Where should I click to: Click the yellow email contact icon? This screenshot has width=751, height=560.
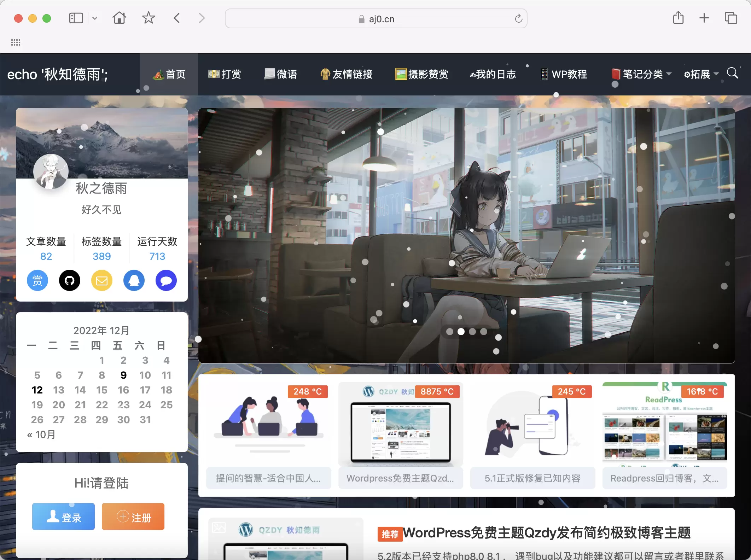(x=101, y=280)
